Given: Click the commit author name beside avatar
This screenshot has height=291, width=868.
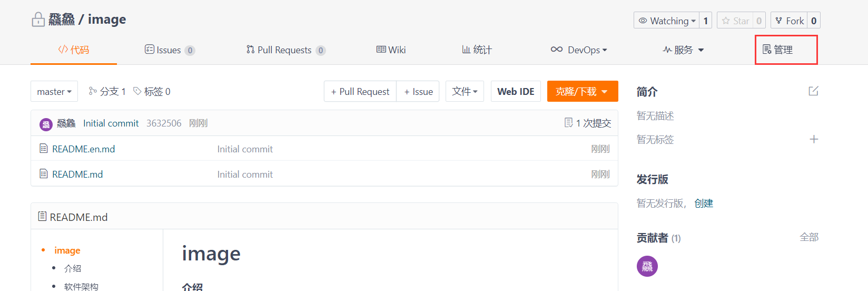Looking at the screenshot, I should click(x=66, y=123).
